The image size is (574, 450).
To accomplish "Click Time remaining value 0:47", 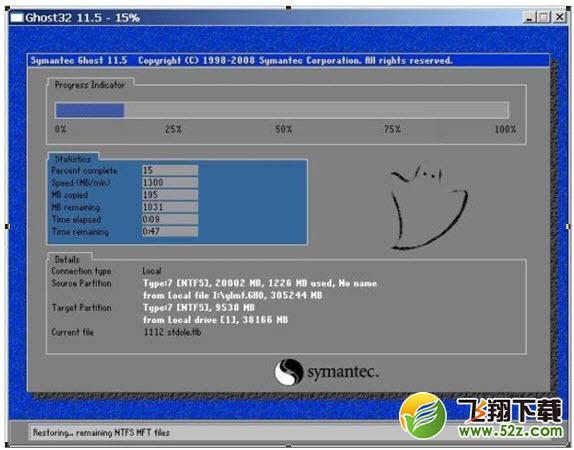I will (x=170, y=231).
